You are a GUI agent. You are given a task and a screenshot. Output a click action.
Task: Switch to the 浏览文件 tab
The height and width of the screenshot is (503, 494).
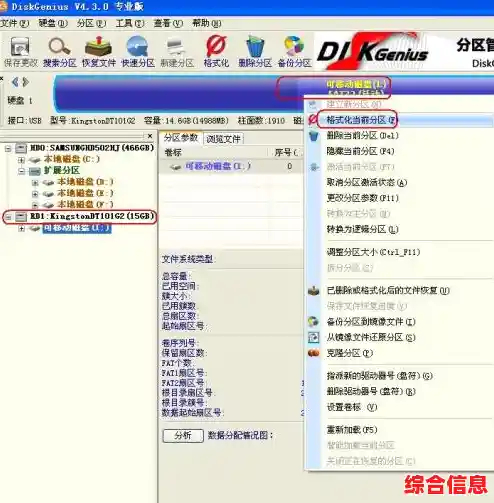(223, 139)
